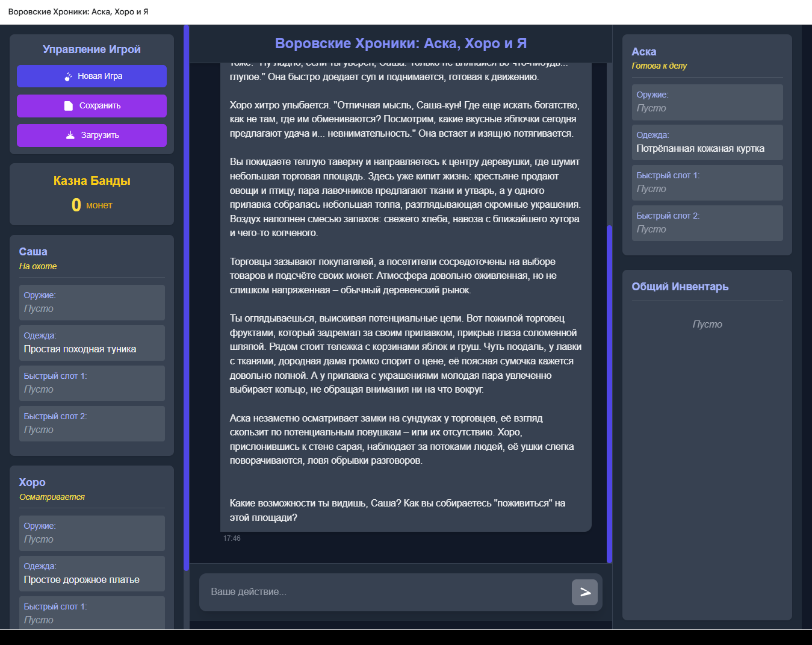The height and width of the screenshot is (645, 812).
Task: Click the Казна Банды heading
Action: (x=91, y=181)
